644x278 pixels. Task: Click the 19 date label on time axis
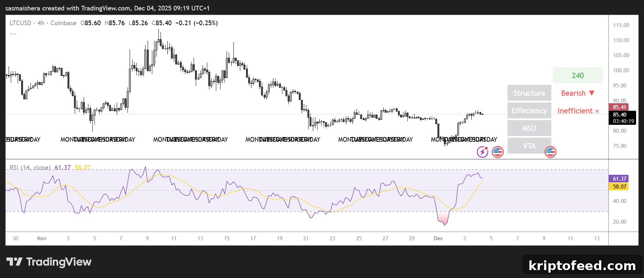[279, 238]
